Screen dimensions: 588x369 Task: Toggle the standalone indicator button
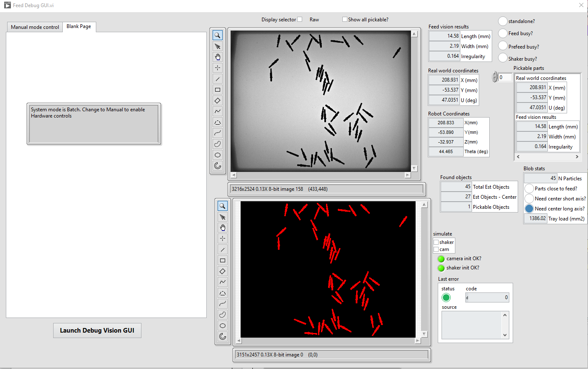503,21
